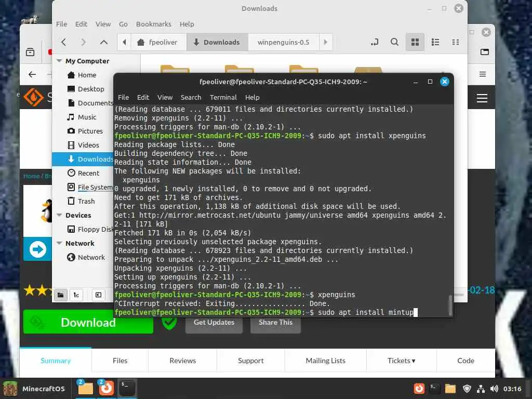Open the browser application menu icon
This screenshot has width=532, height=399.
tap(483, 74)
